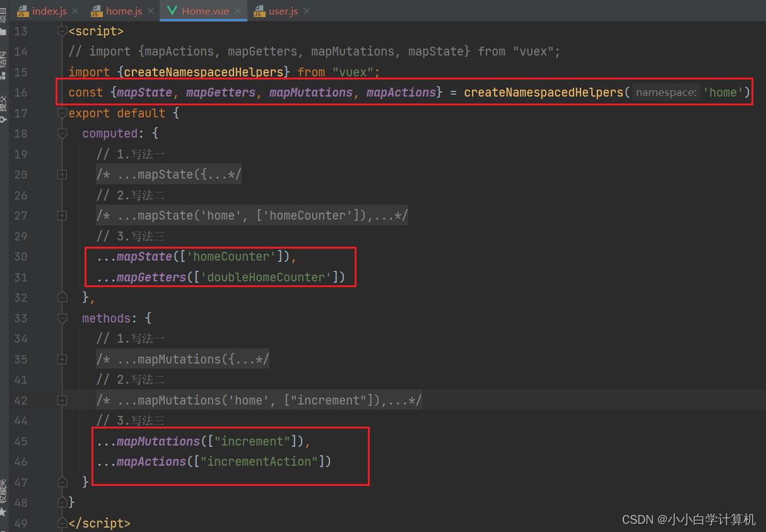Close the home.js tab
The image size is (766, 532).
point(150,11)
